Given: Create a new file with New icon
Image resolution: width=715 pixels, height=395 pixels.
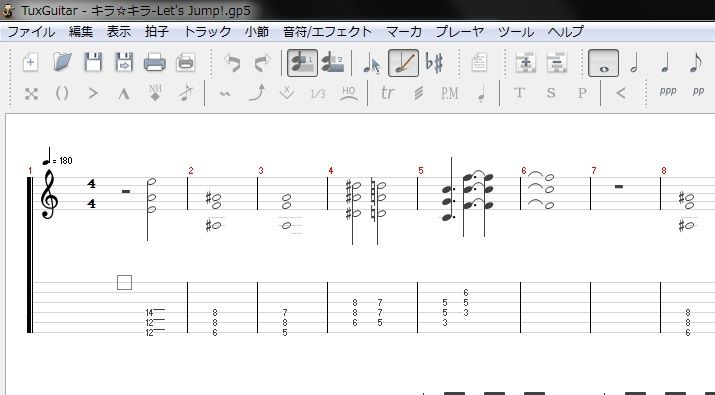Looking at the screenshot, I should 30,62.
